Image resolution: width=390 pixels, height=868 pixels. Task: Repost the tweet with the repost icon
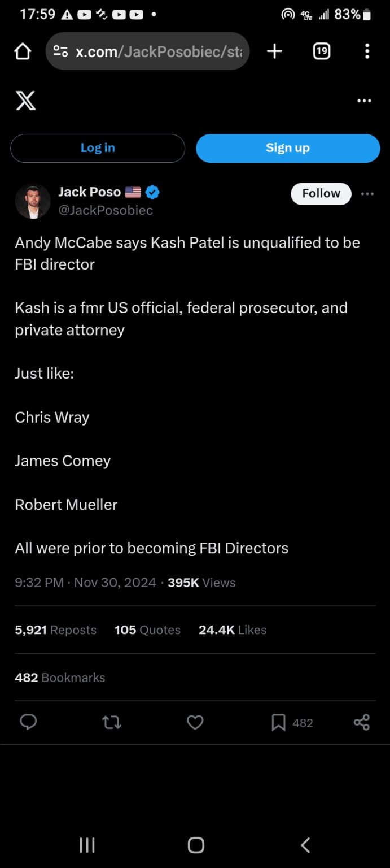click(112, 722)
